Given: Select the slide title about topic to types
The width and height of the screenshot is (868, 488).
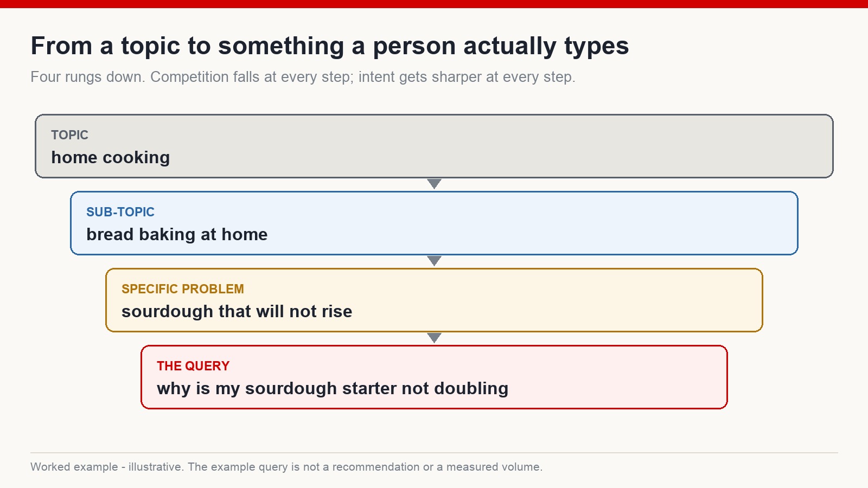Looking at the screenshot, I should point(330,46).
